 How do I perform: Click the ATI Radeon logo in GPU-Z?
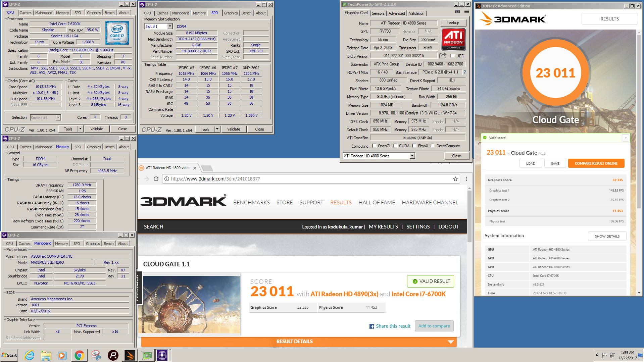click(x=453, y=39)
